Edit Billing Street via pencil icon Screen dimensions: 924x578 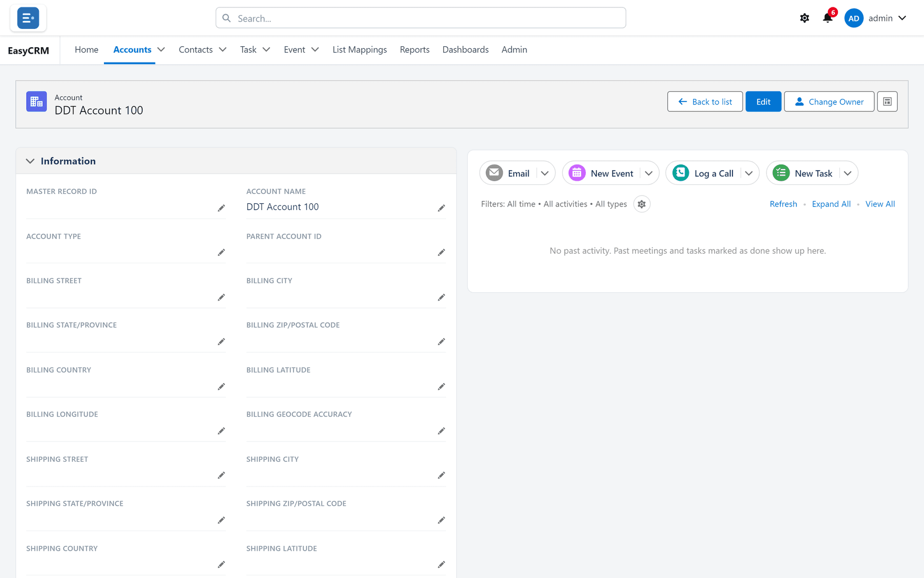click(x=221, y=297)
